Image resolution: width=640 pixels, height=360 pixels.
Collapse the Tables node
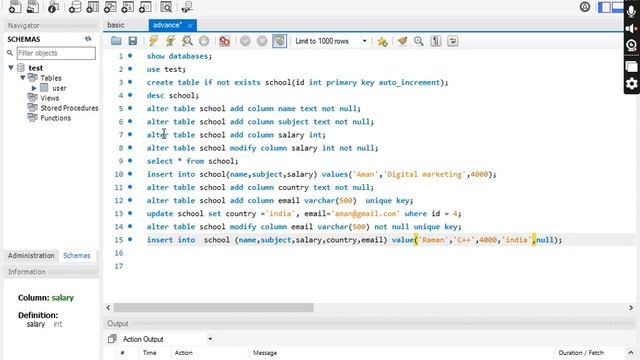pyautogui.click(x=23, y=78)
